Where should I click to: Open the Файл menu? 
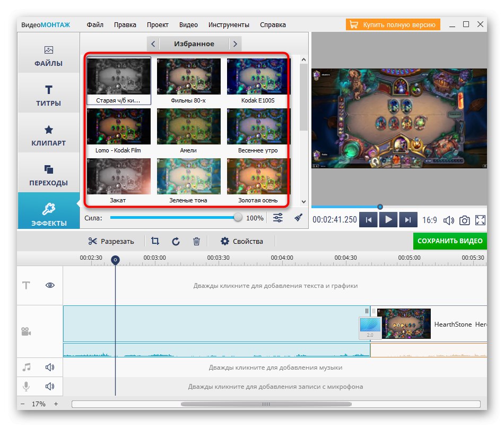coord(95,25)
